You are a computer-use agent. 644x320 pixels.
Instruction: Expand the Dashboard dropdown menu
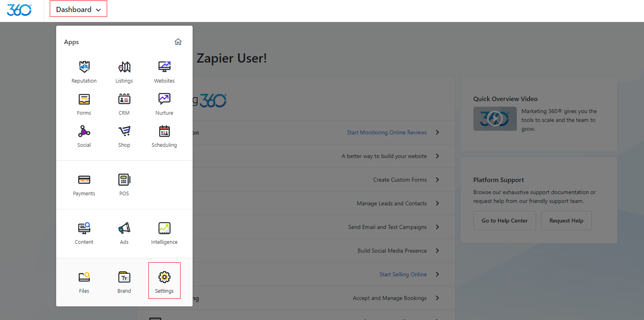pyautogui.click(x=78, y=9)
